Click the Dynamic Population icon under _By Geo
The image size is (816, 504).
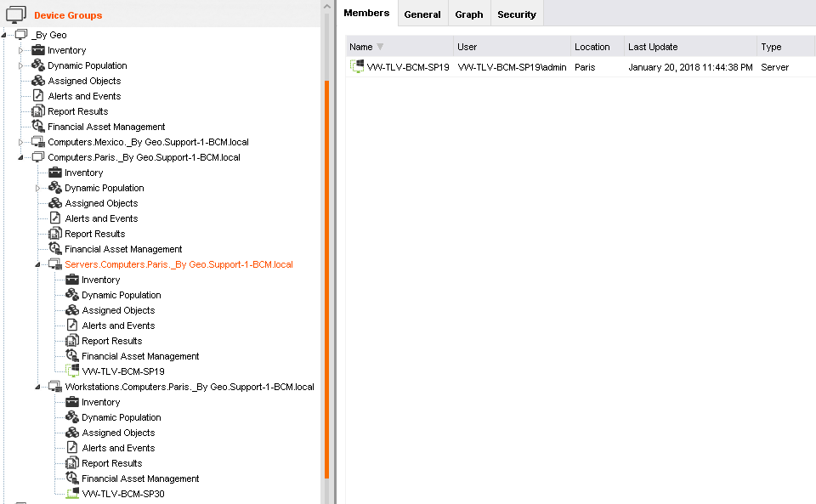pos(38,65)
